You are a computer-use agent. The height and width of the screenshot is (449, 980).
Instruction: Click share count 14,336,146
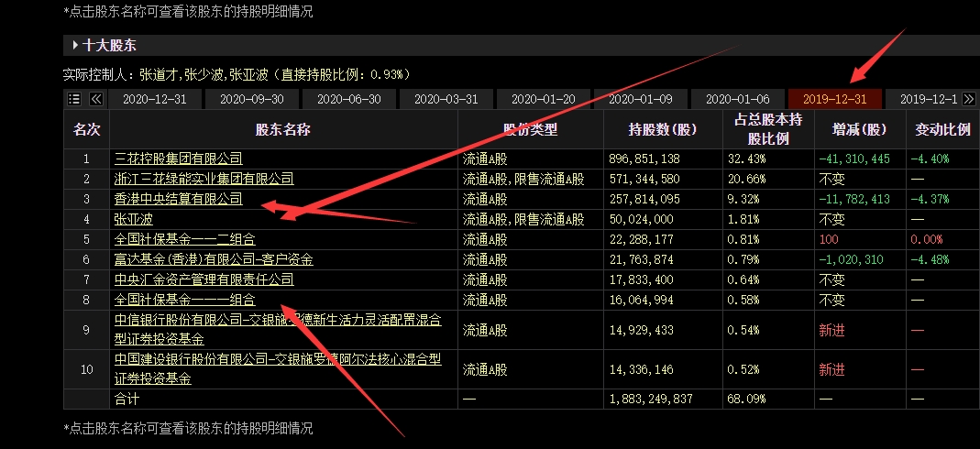pos(641,369)
